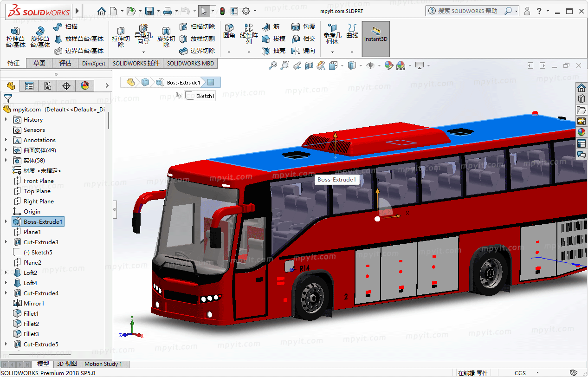Open the dropdown arrow under 圆角
The height and width of the screenshot is (377, 588).
point(229,52)
